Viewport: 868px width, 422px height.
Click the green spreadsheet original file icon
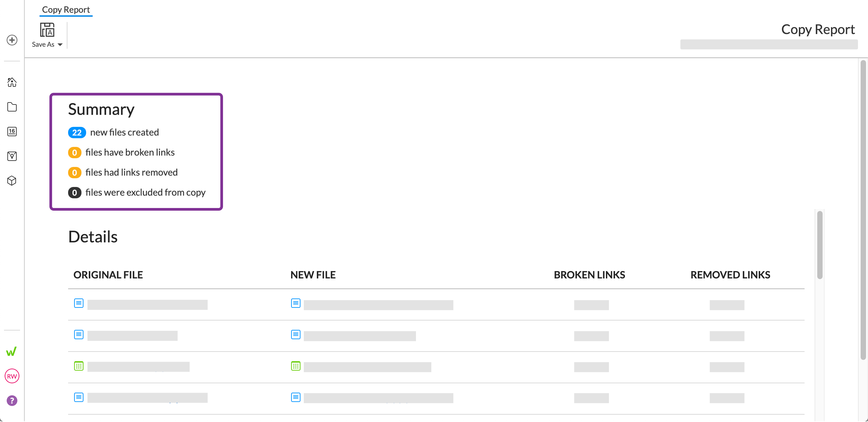pyautogui.click(x=79, y=366)
